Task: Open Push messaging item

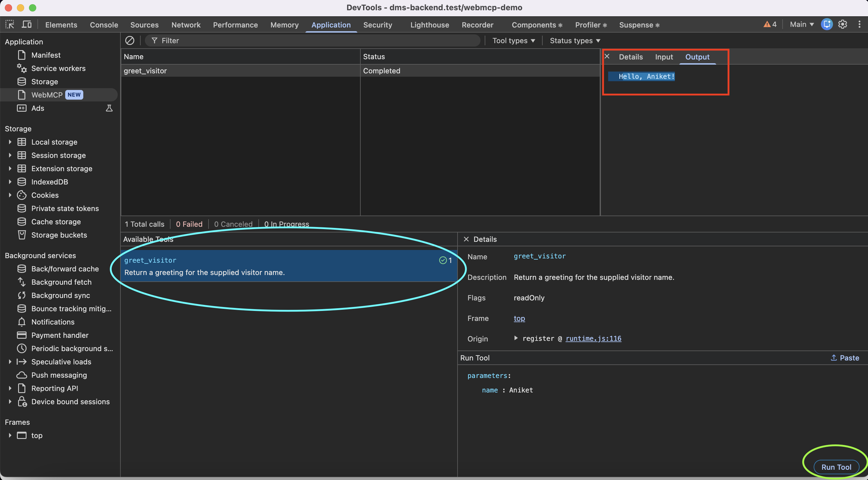Action: 59,375
